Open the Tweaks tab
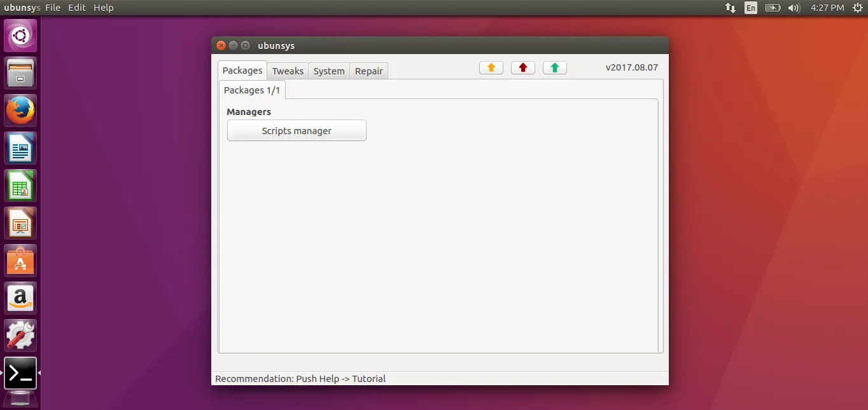This screenshot has width=868, height=410. coord(288,71)
